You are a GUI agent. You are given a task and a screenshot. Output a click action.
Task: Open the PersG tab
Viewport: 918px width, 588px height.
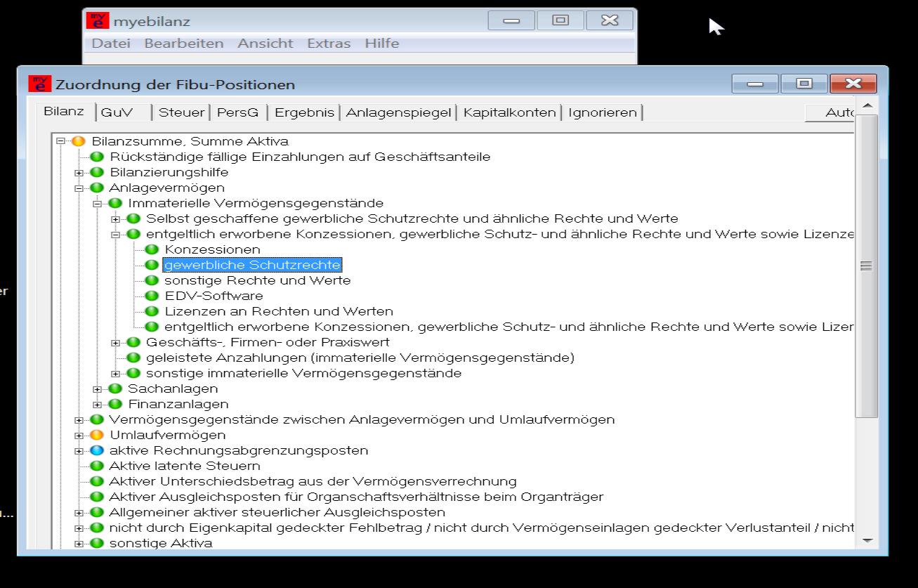(x=238, y=112)
